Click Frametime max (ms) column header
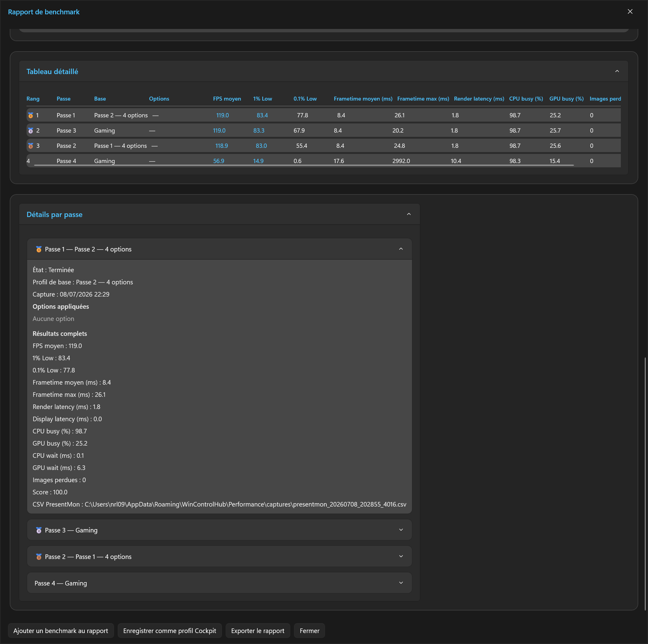The image size is (648, 644). pyautogui.click(x=423, y=98)
